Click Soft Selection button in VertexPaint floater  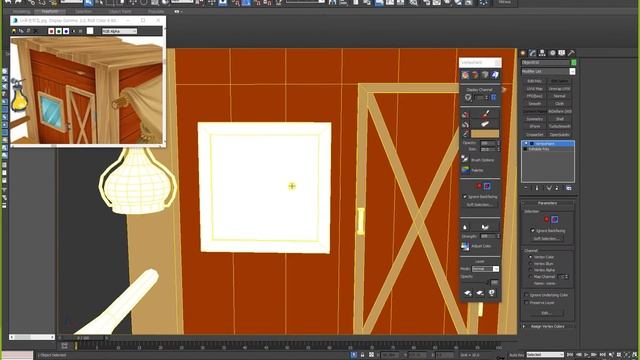480,204
